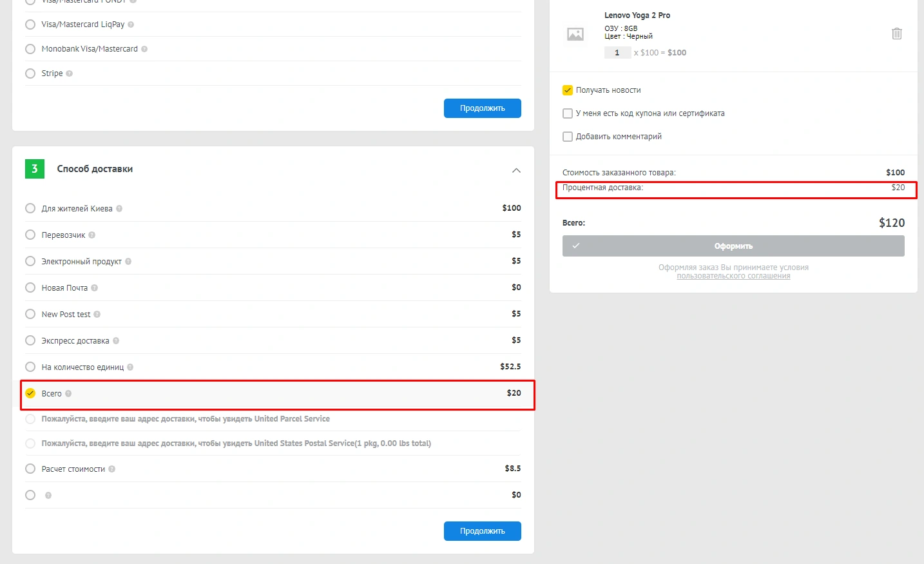Click help icon next to Monobank Visa/Mastercard
The height and width of the screenshot is (564, 924).
pos(144,49)
